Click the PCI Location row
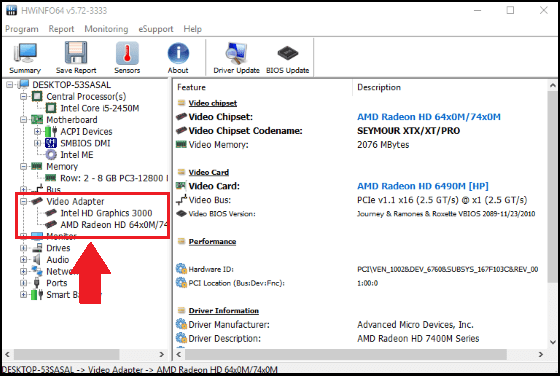 (361, 283)
